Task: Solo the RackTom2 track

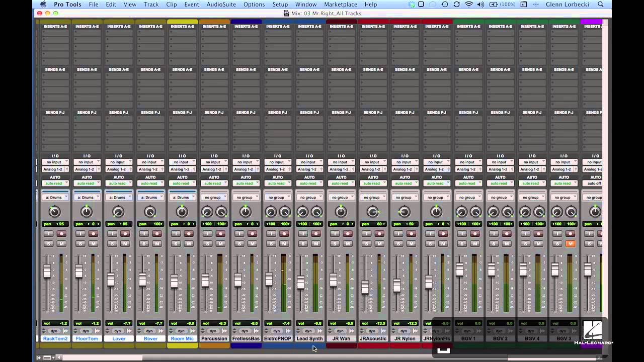Action: click(49, 244)
